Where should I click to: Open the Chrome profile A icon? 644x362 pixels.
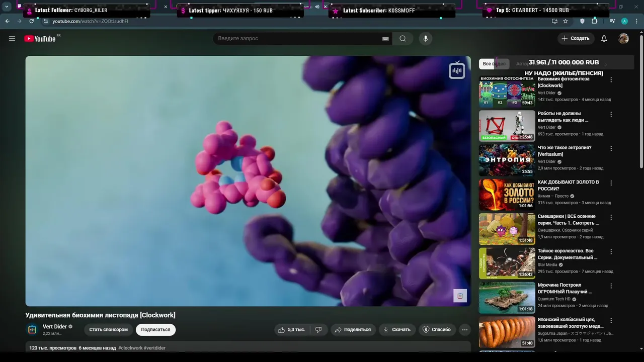pos(624,21)
